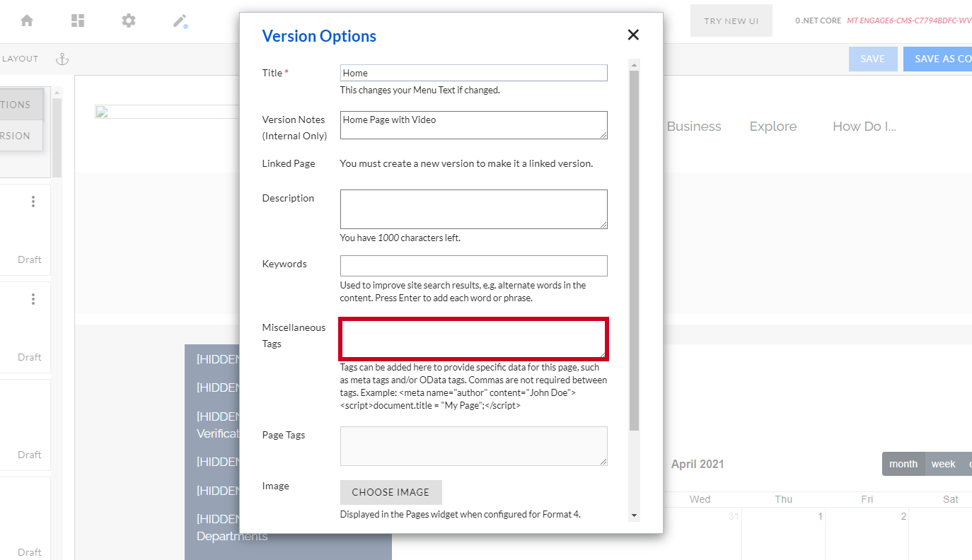Click the Layout toolbar label

[20, 59]
